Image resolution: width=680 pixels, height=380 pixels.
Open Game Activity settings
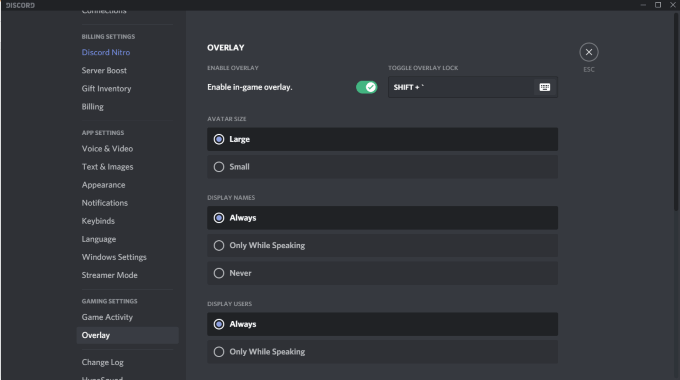coord(107,317)
